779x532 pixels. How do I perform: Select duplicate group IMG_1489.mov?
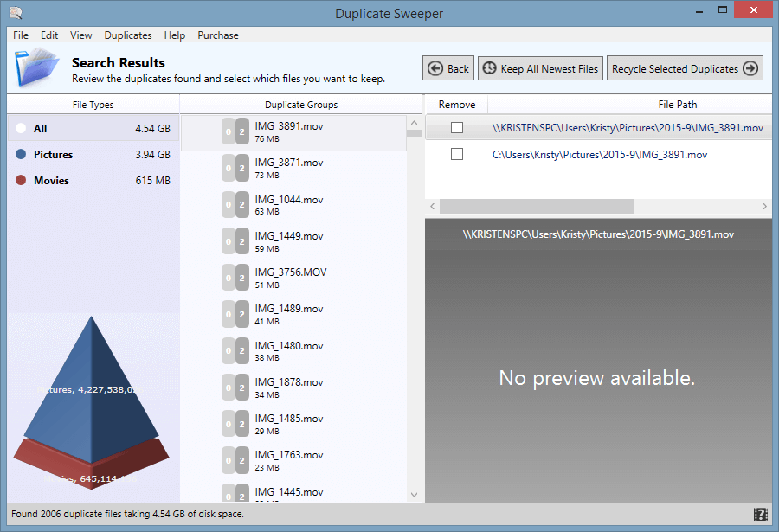[293, 314]
